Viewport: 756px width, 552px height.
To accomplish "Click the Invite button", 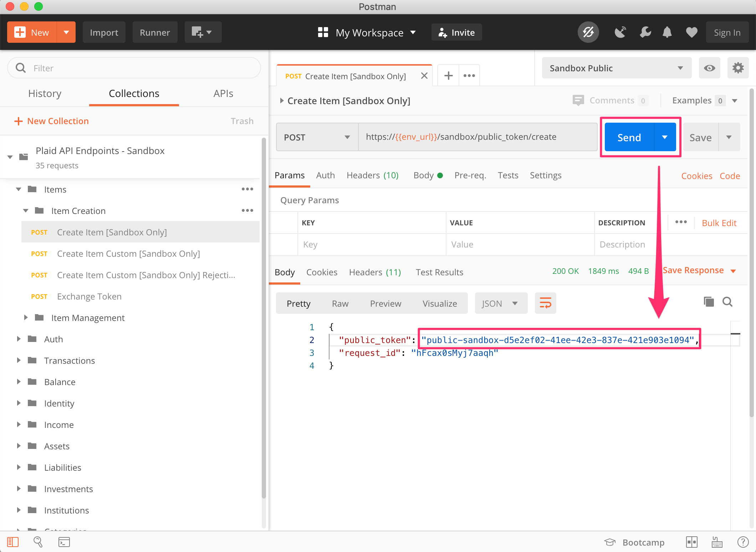I will (456, 32).
